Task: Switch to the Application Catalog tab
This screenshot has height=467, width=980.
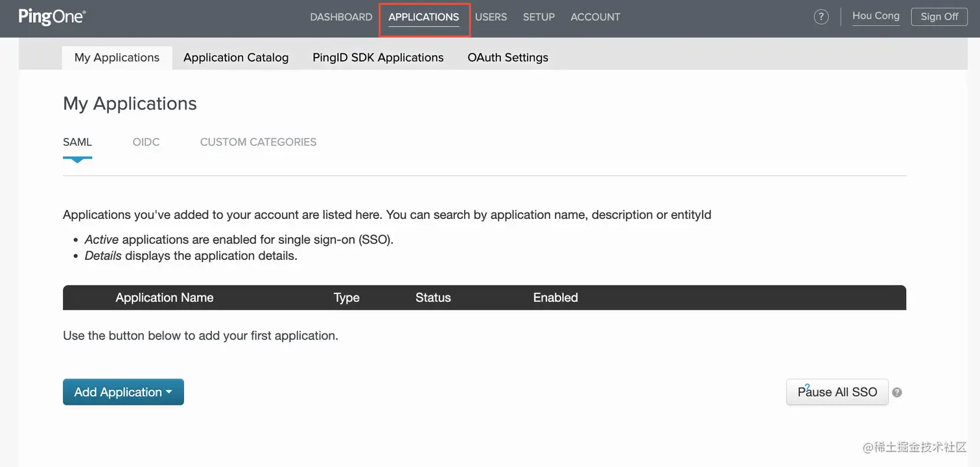Action: pos(236,58)
